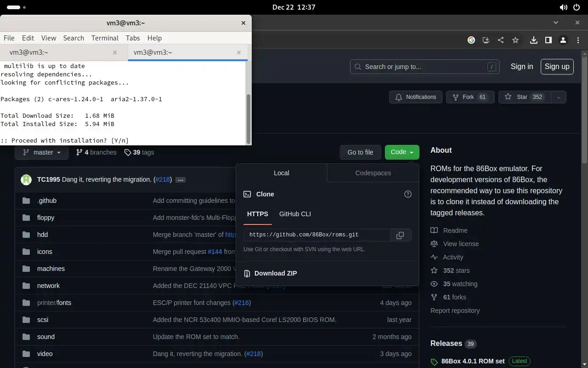
Task: Select the Local tab in Code popup
Action: click(282, 173)
